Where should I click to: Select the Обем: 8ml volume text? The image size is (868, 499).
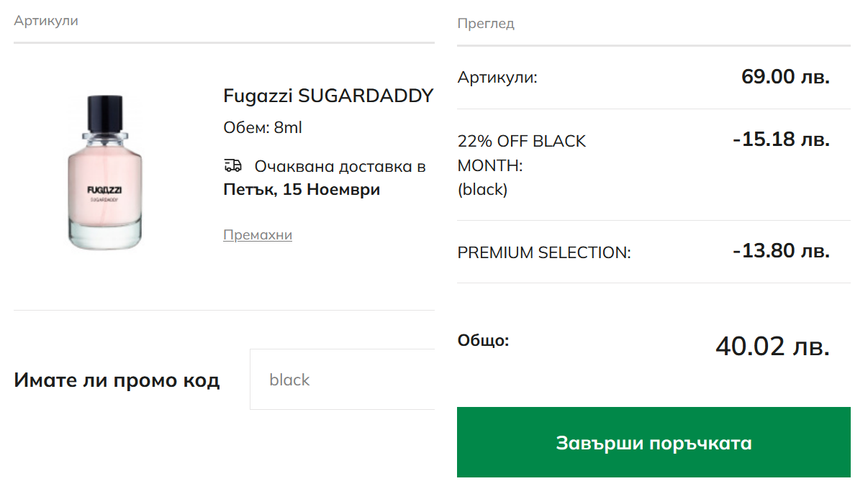[x=263, y=128]
